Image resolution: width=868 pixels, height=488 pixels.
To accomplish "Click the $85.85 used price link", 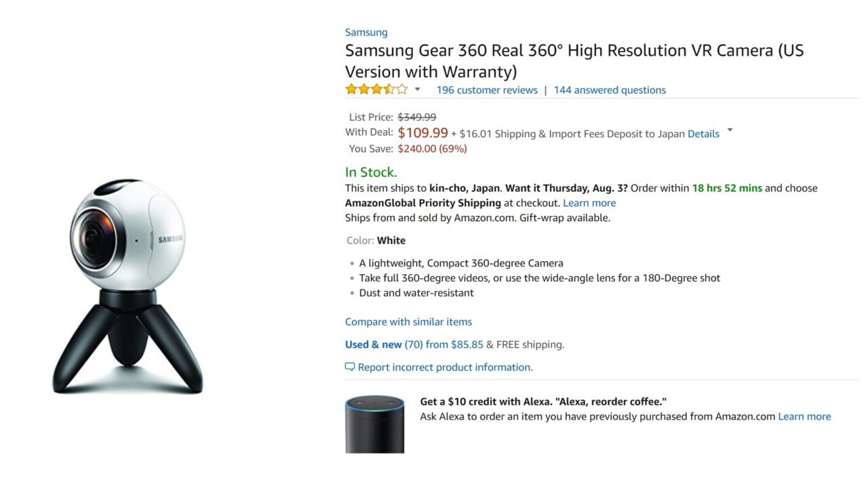I will pyautogui.click(x=467, y=344).
